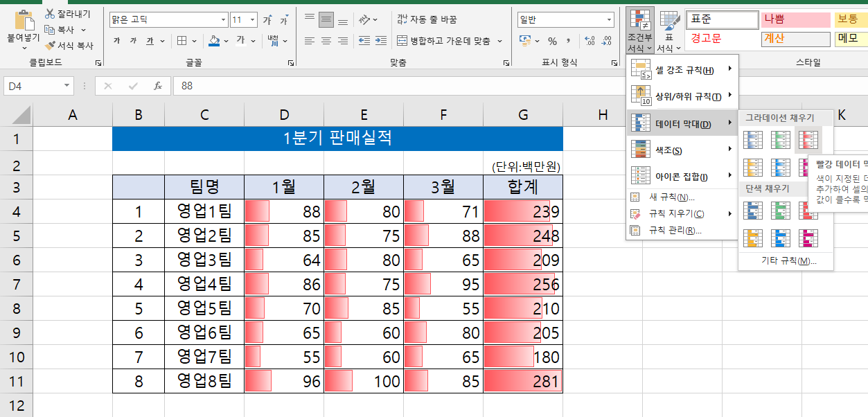Click Cut (잘라내기) scissors icon
Image resolution: width=868 pixels, height=417 pixels.
click(x=50, y=14)
